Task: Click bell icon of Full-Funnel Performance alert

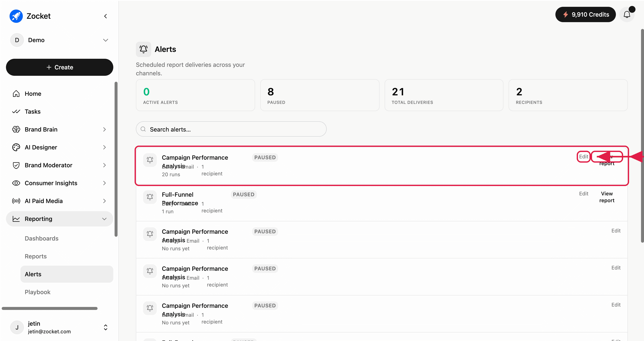Action: pyautogui.click(x=150, y=197)
